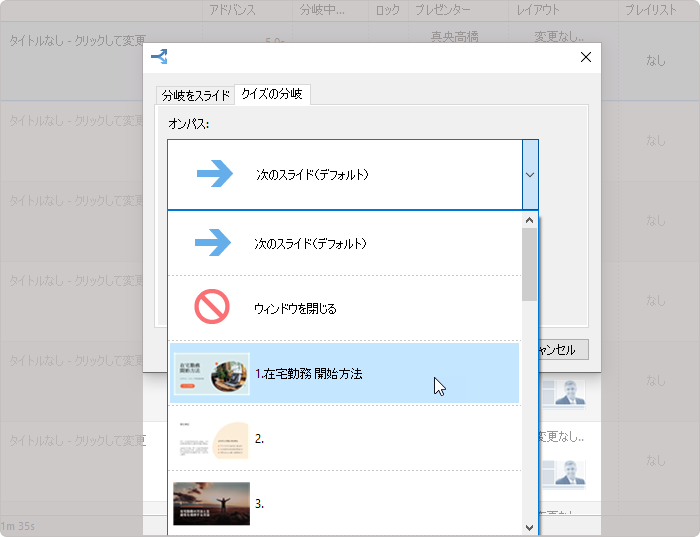This screenshot has height=537, width=700.
Task: Click the scroll up arrow of the list
Action: pyautogui.click(x=529, y=219)
